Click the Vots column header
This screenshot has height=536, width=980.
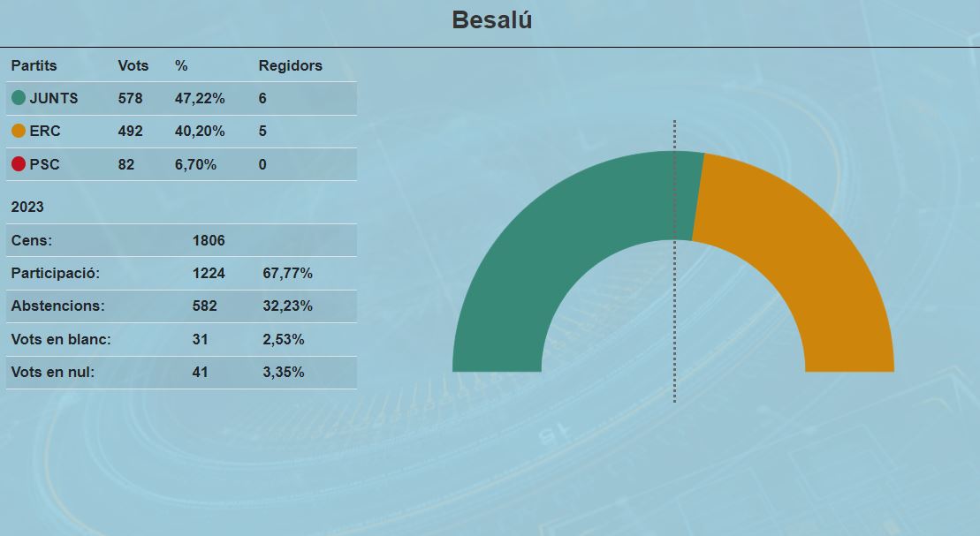coord(133,65)
